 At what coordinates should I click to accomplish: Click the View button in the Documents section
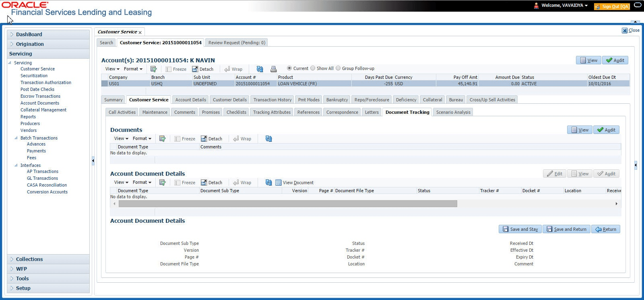tap(580, 130)
